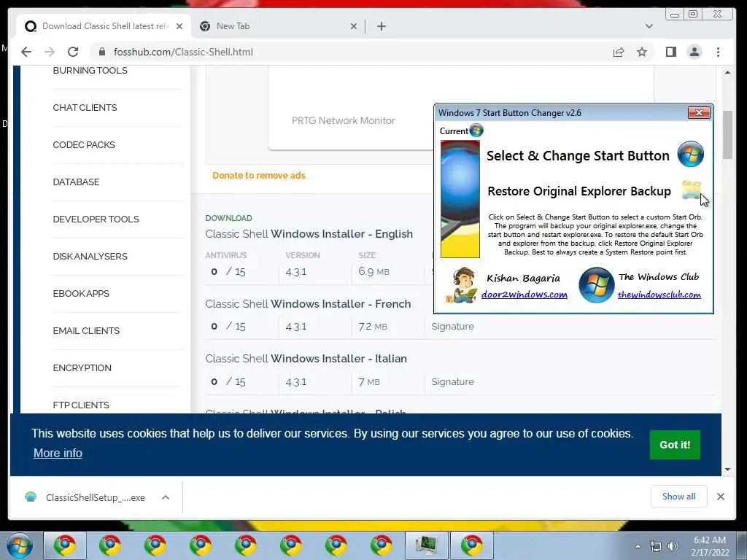This screenshot has width=747, height=560.
Task: Open the DEVELOPER TOOLS category
Action: [x=96, y=219]
